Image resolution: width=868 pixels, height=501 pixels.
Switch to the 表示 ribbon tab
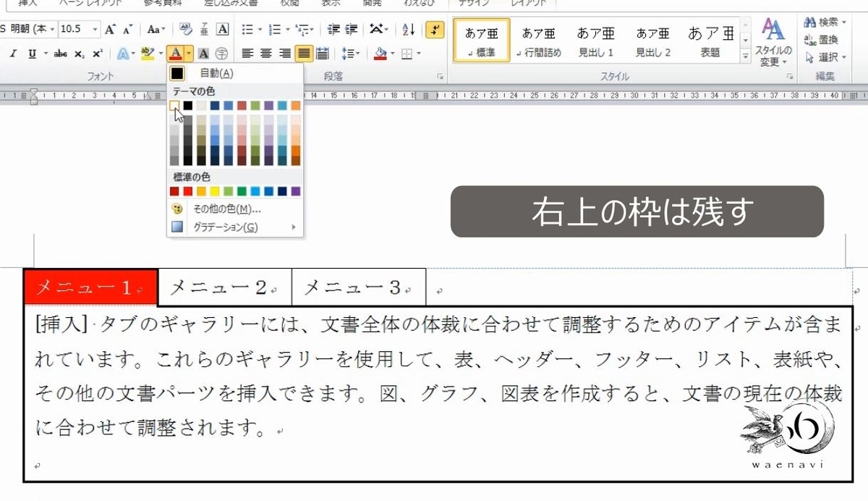tap(331, 3)
